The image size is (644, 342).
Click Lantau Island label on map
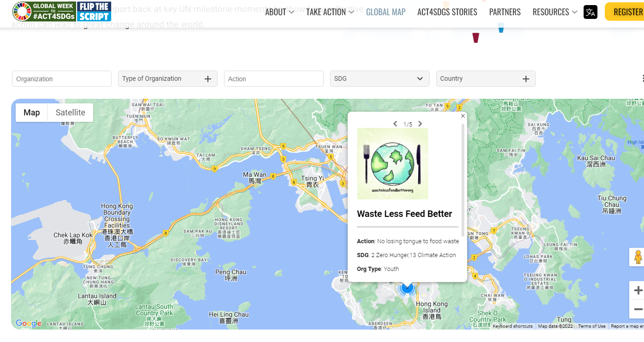pos(97,299)
